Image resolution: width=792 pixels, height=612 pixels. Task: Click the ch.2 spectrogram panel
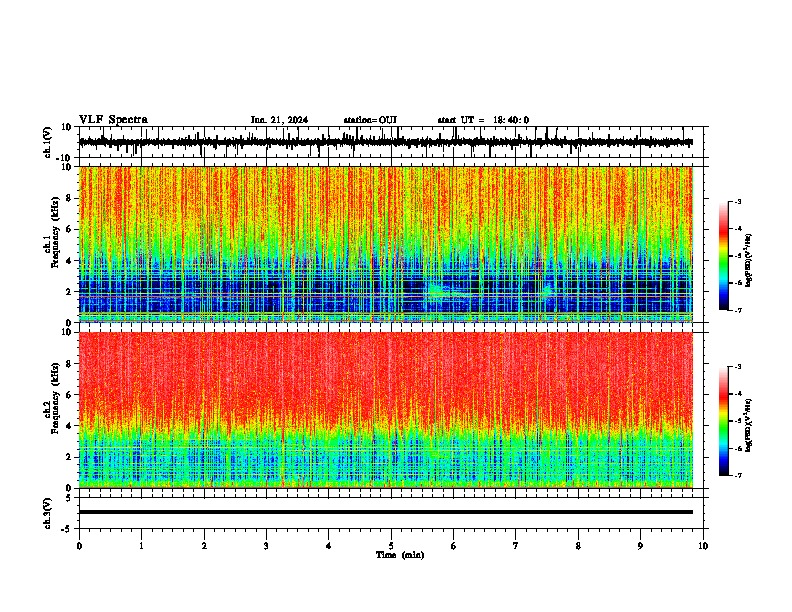386,410
